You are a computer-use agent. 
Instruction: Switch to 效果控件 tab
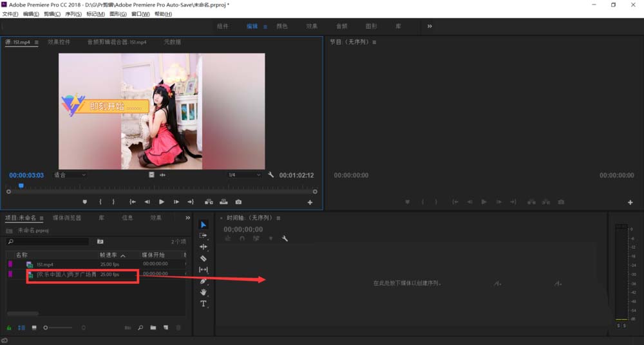pyautogui.click(x=59, y=42)
